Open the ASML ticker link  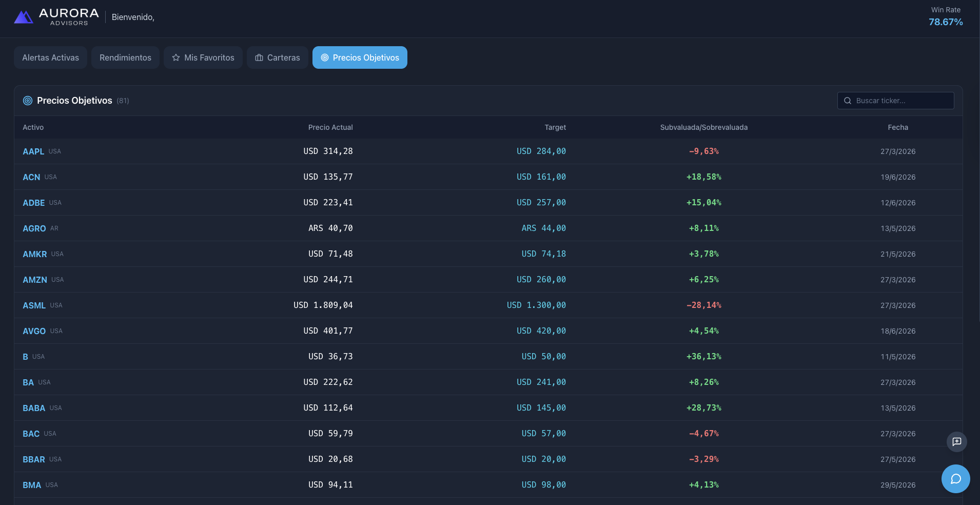[x=34, y=305]
